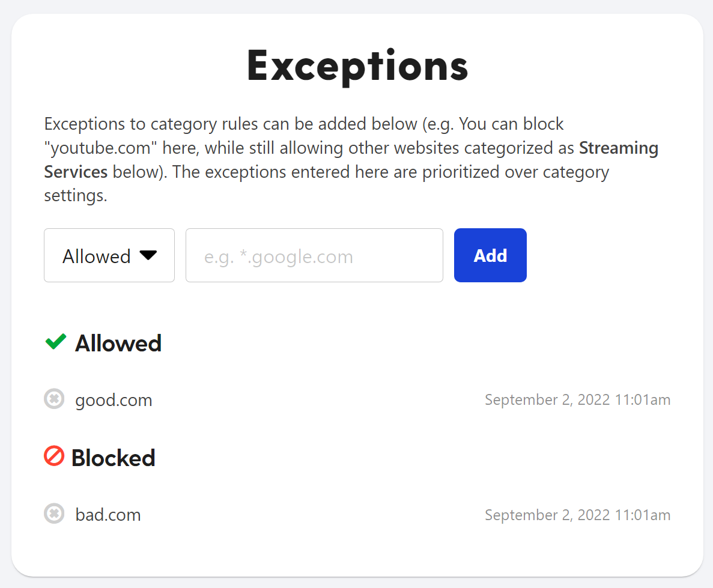This screenshot has width=713, height=588.
Task: Click the *.google.com placeholder text box
Action: (314, 255)
